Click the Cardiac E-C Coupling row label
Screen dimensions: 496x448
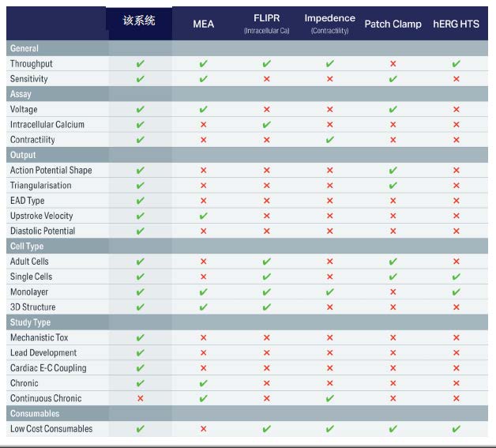48,368
